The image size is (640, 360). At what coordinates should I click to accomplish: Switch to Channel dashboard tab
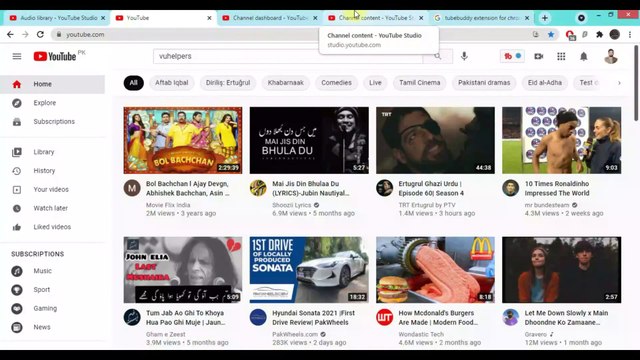269,18
